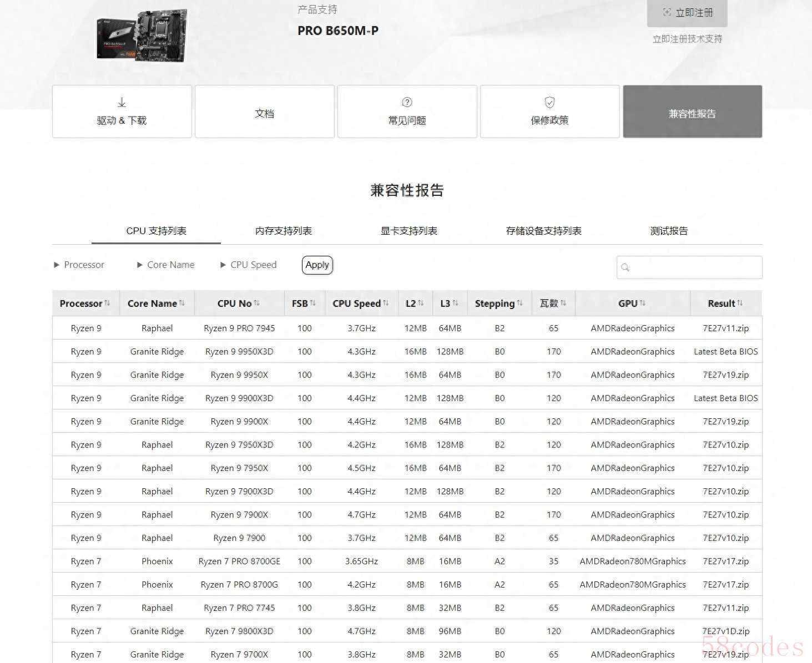Click the download arrow icon above 驱动 & 下载

(x=122, y=103)
